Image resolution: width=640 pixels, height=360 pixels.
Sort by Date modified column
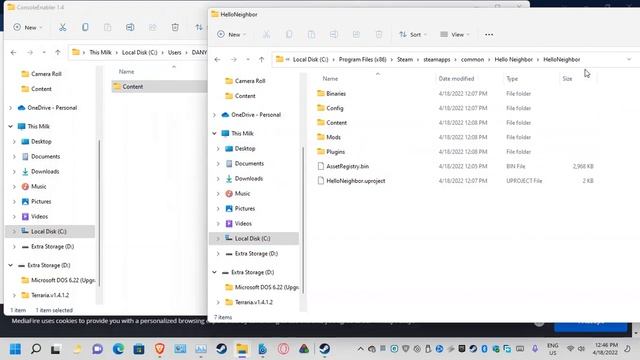[456, 79]
